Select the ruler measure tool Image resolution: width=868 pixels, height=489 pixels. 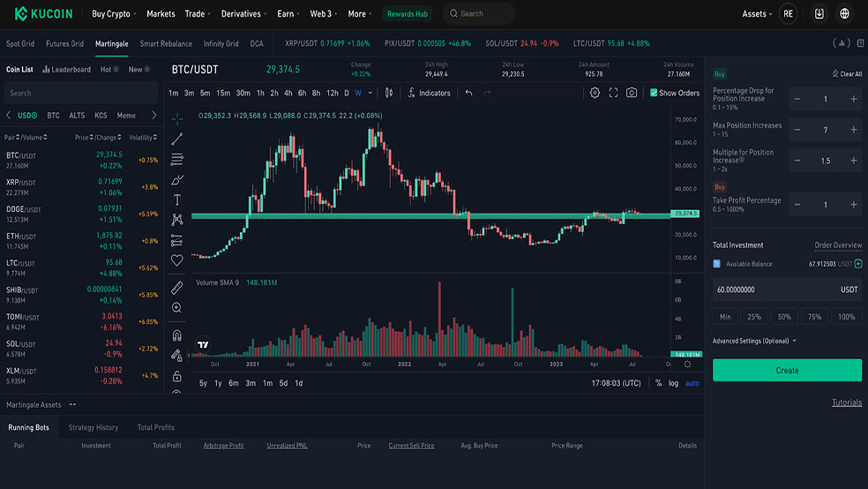coord(176,288)
